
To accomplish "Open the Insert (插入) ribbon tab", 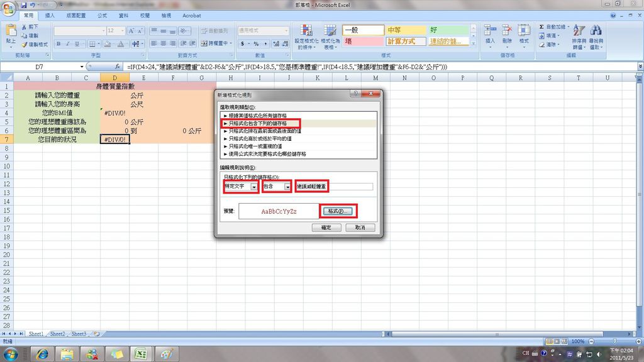I will click(x=50, y=16).
